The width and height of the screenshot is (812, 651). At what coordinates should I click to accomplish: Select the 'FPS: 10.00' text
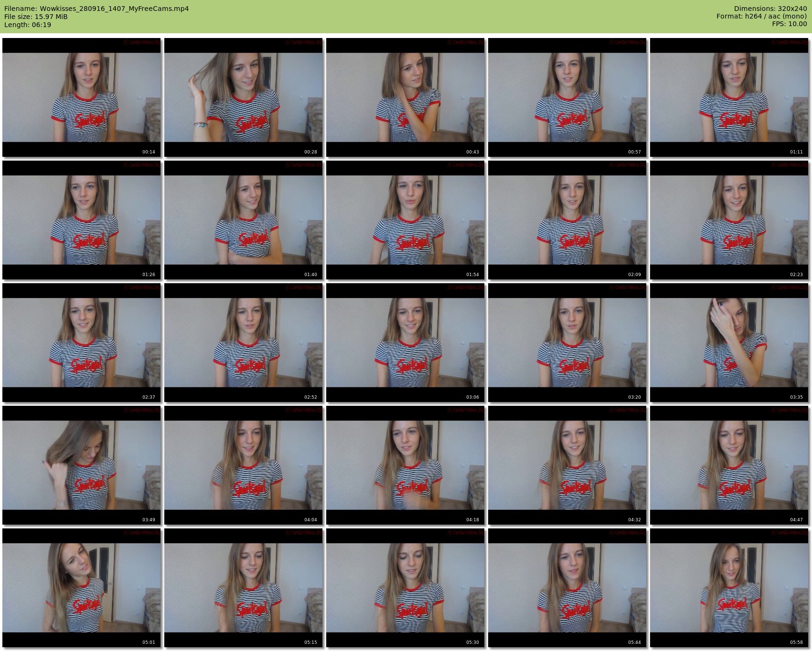click(790, 24)
